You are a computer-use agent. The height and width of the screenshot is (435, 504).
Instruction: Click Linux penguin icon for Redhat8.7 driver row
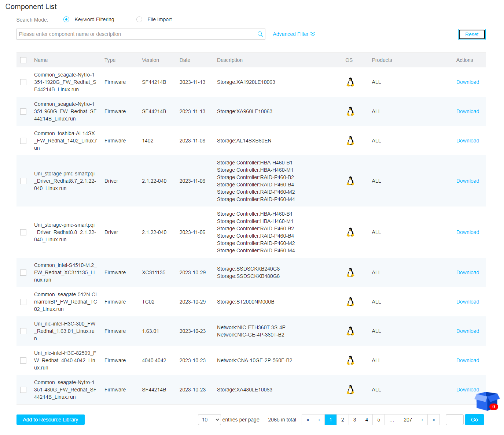click(x=350, y=181)
